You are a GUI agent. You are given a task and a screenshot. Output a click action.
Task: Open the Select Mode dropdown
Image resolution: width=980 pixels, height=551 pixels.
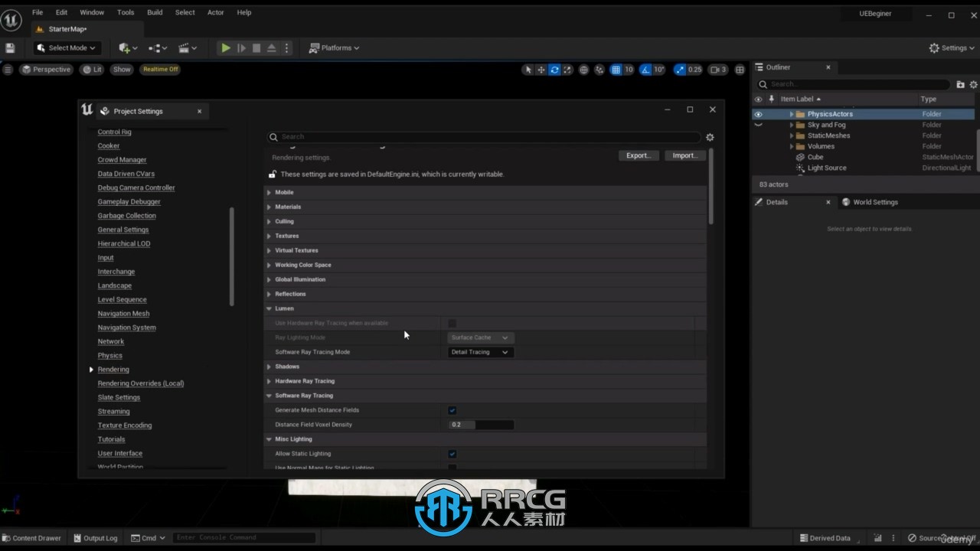(67, 47)
